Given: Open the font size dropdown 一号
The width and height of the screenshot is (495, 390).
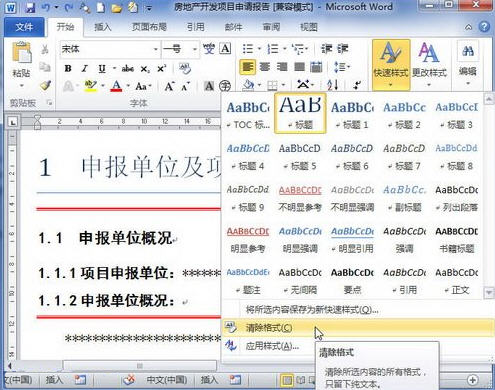Looking at the screenshot, I should click(195, 49).
